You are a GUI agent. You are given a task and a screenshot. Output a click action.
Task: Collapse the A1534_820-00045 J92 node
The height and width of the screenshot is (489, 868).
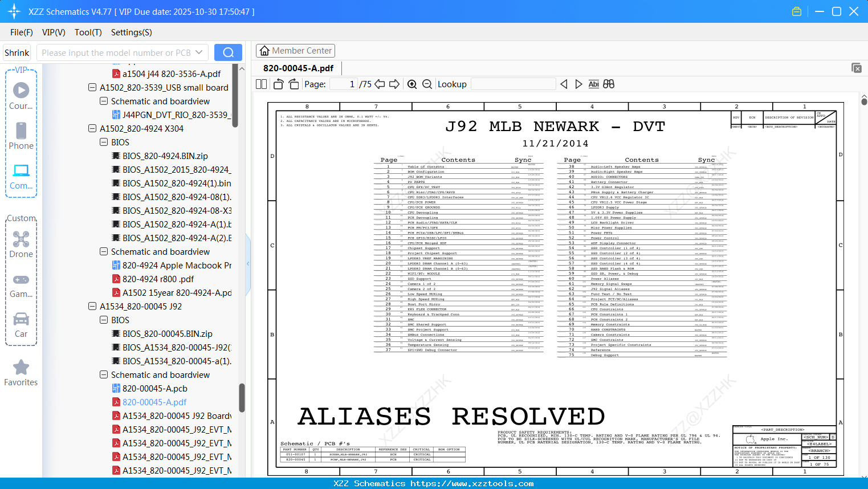[92, 306]
